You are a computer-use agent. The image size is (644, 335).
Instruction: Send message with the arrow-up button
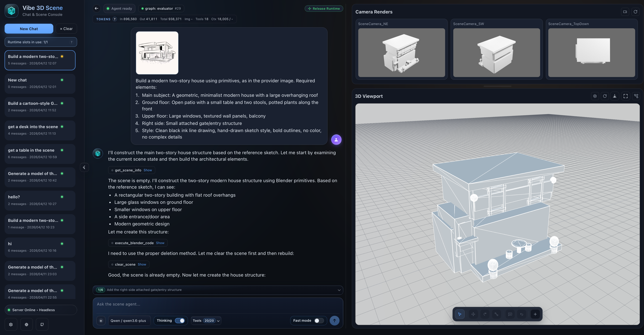point(334,321)
